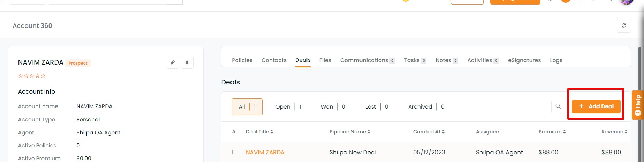Filter deals by All
644x162 pixels.
(x=247, y=107)
